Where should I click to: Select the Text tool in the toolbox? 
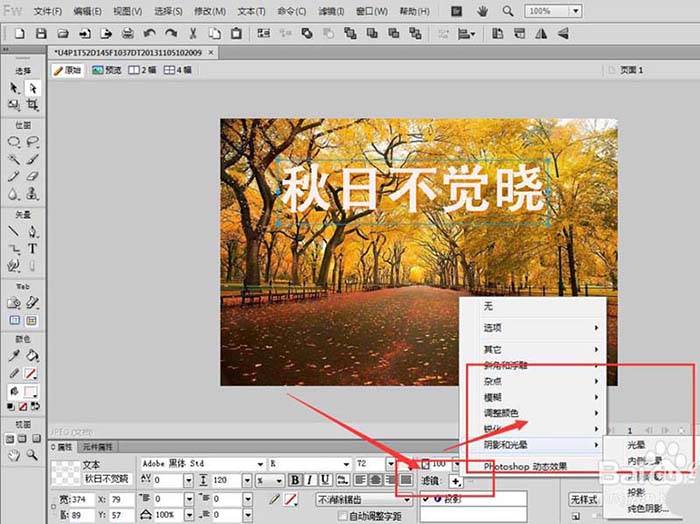[32, 248]
